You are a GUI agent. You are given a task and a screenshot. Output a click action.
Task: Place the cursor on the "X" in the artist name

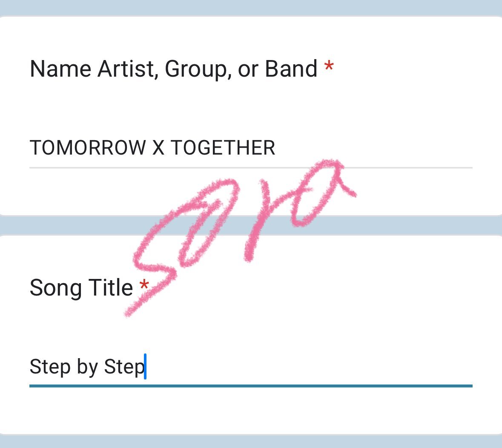pos(158,148)
